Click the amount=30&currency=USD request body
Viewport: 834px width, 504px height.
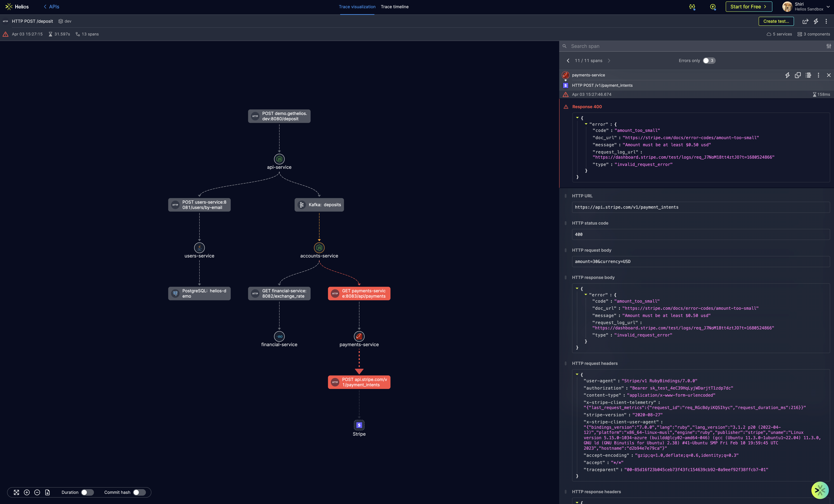coord(701,262)
